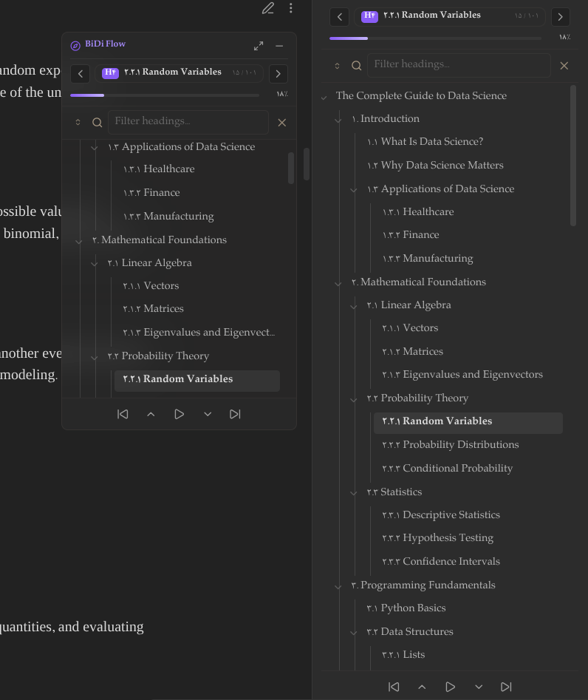The image size is (588, 700).
Task: Collapse Mathematical Foundations in sidebar
Action: click(x=338, y=283)
